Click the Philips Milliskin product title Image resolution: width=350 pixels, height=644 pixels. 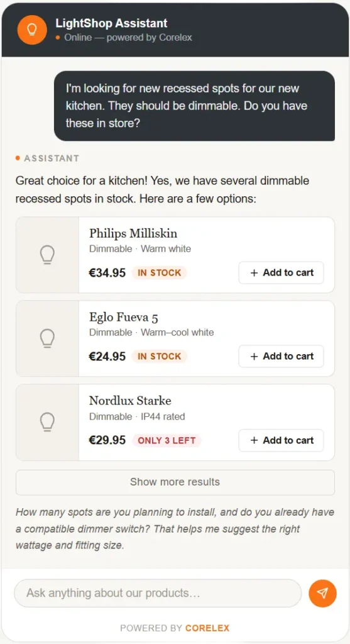point(133,233)
